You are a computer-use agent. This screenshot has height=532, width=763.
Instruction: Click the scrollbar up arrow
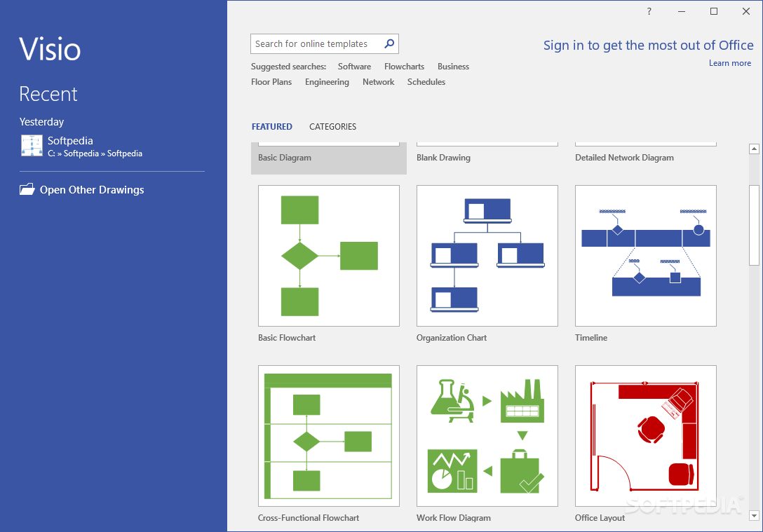(754, 148)
